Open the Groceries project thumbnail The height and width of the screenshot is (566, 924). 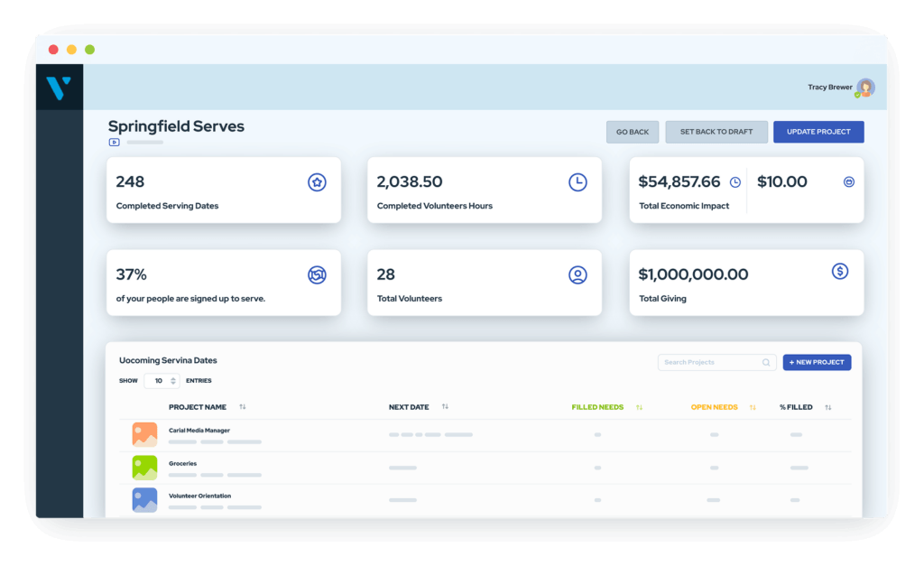click(x=144, y=468)
